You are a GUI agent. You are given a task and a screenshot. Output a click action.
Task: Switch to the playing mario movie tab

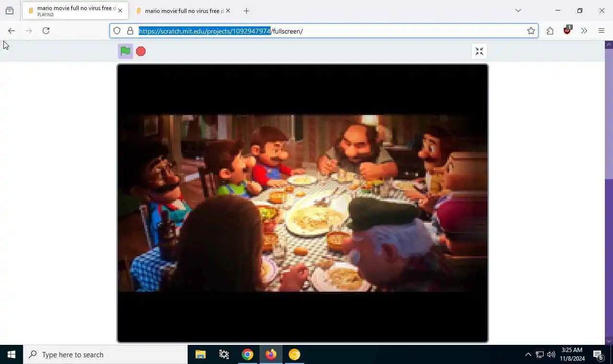pyautogui.click(x=75, y=11)
